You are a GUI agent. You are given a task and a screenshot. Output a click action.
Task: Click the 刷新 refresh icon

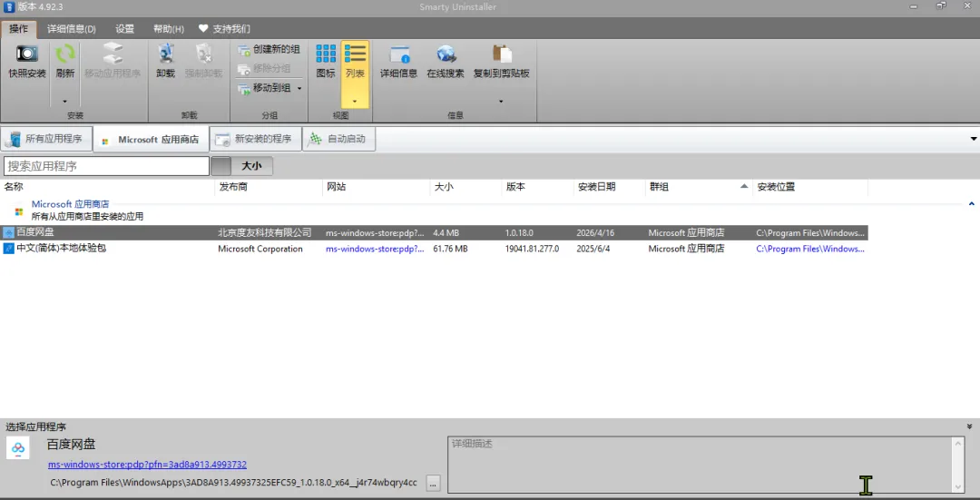(65, 55)
